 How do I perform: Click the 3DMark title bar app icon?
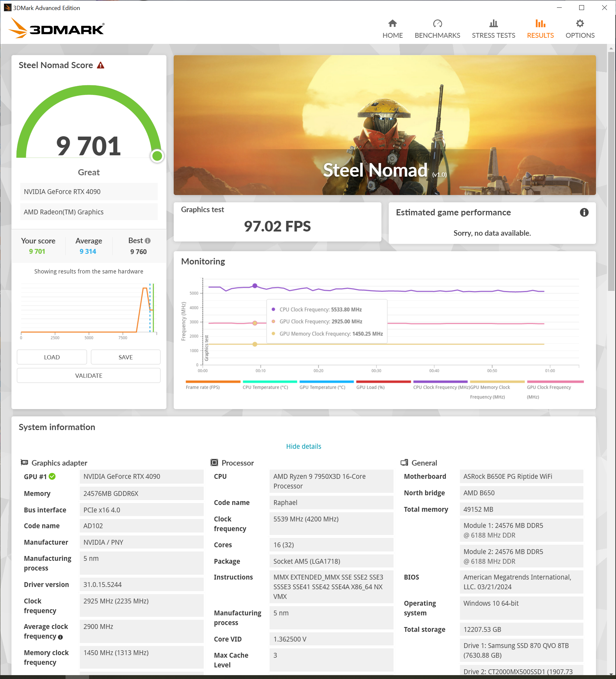click(7, 7)
